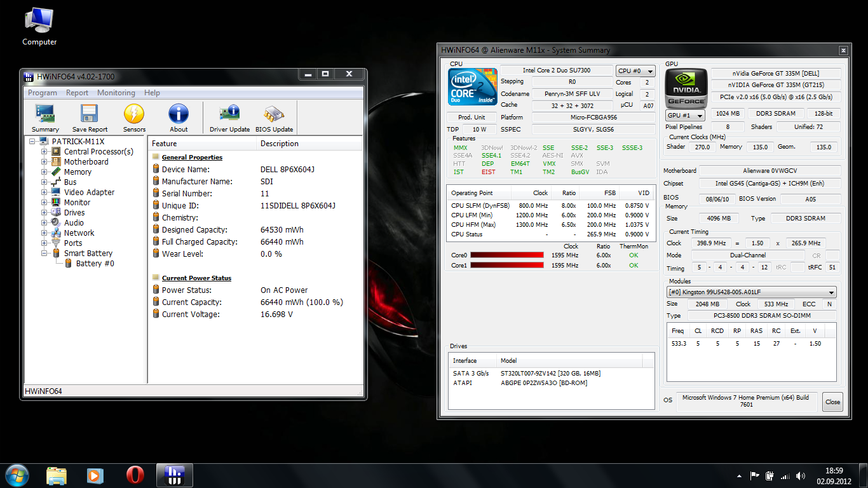Image resolution: width=868 pixels, height=488 pixels.
Task: Click HWiNFO64 title bar app icon
Action: click(x=29, y=77)
